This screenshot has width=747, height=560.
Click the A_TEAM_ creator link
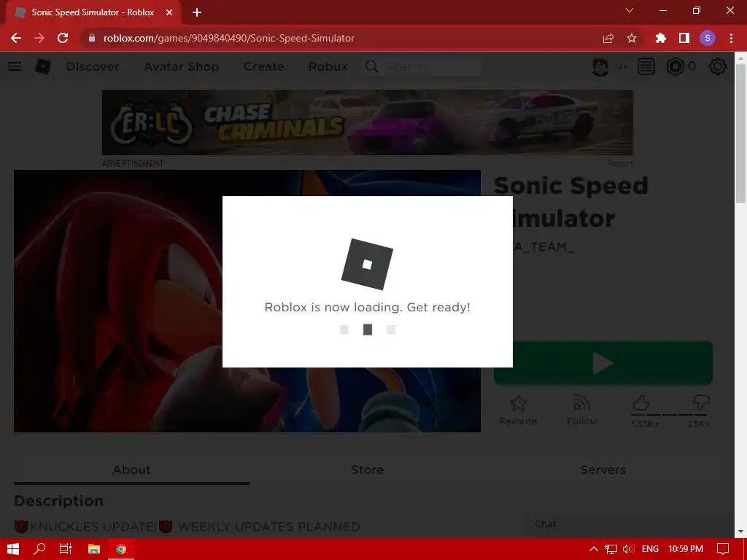[x=544, y=246]
